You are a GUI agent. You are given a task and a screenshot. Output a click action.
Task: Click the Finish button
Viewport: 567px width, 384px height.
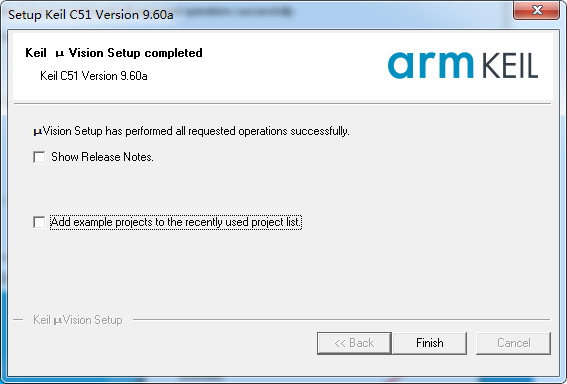coord(430,343)
